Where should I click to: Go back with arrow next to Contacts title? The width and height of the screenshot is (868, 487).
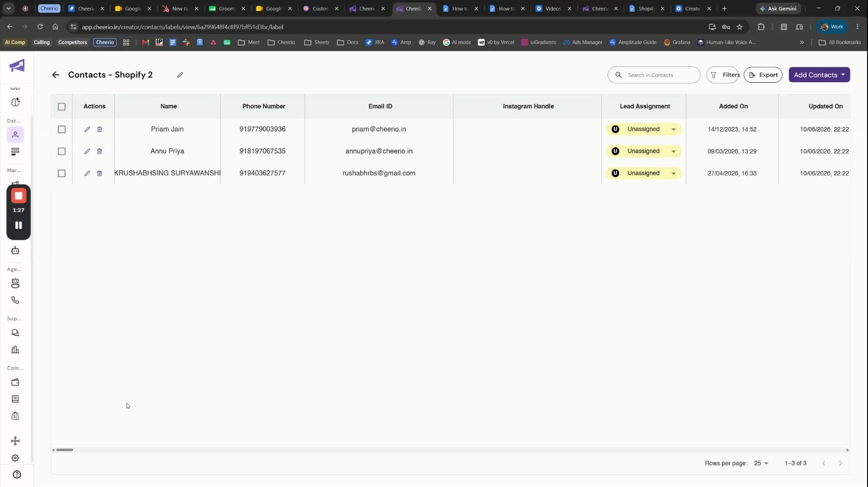[56, 75]
